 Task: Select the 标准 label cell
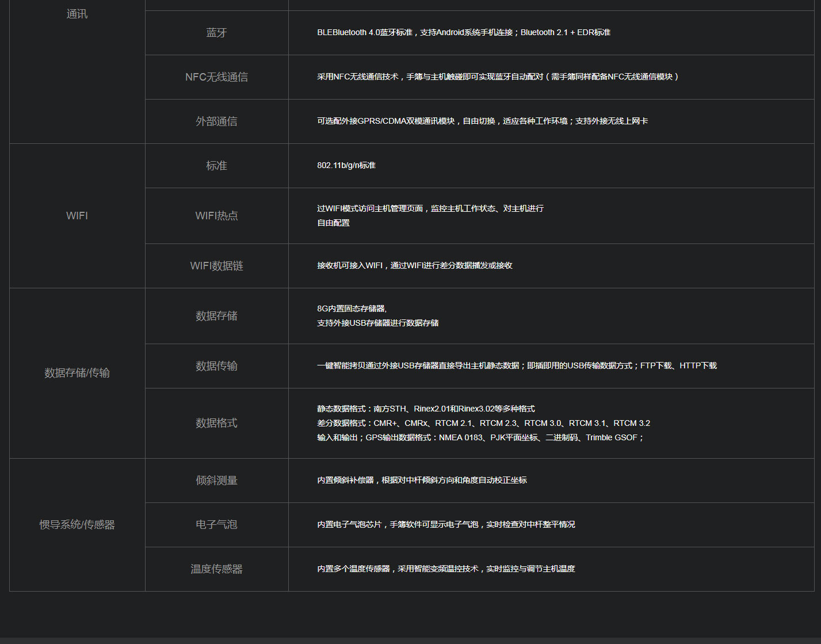[216, 166]
